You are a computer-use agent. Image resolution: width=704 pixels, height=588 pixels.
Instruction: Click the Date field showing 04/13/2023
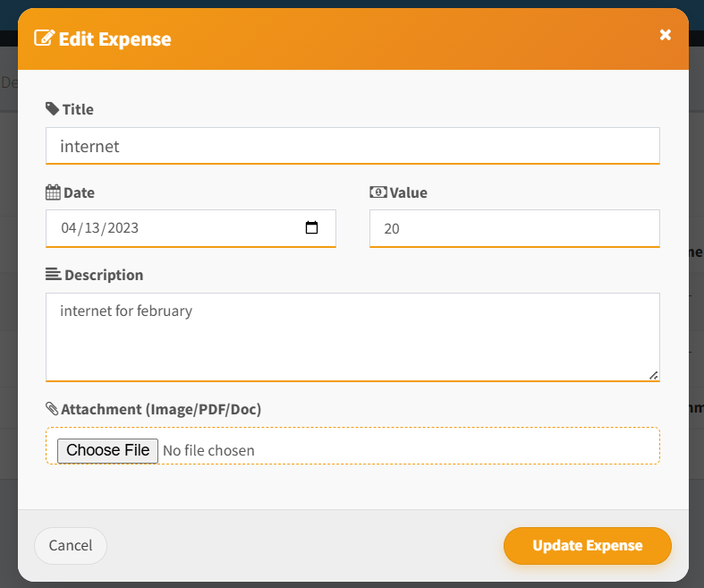pos(191,228)
